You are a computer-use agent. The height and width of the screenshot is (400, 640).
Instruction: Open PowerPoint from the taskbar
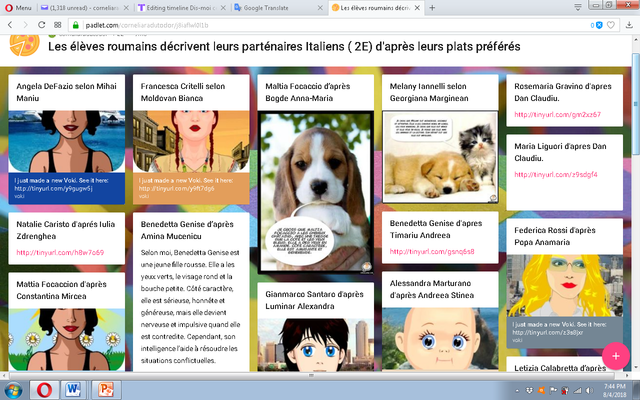coord(106,390)
